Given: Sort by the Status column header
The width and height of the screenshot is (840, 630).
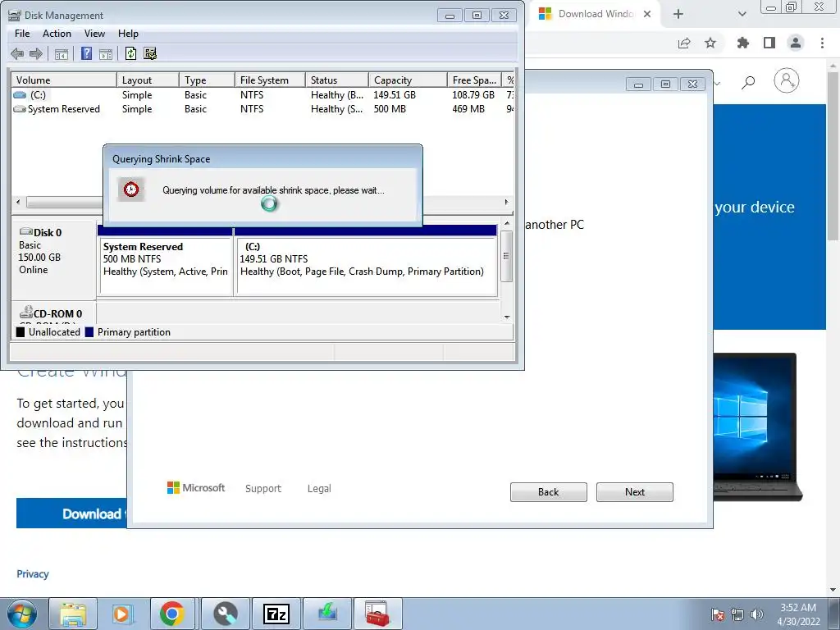Looking at the screenshot, I should [337, 80].
